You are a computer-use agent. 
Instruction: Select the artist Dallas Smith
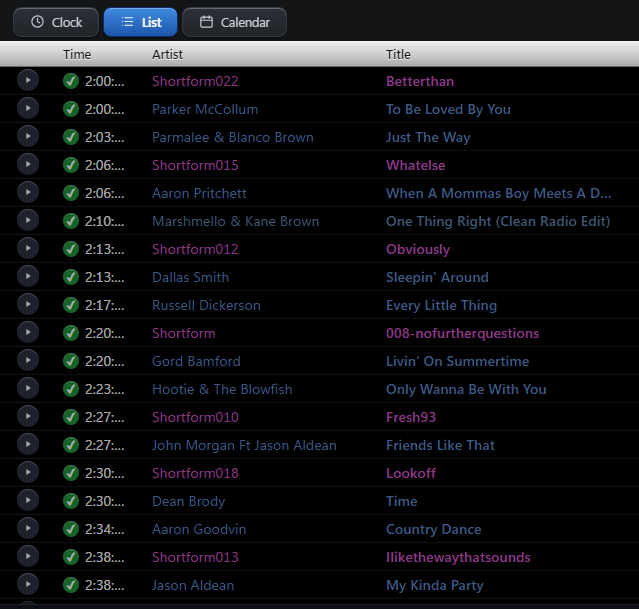tap(190, 277)
